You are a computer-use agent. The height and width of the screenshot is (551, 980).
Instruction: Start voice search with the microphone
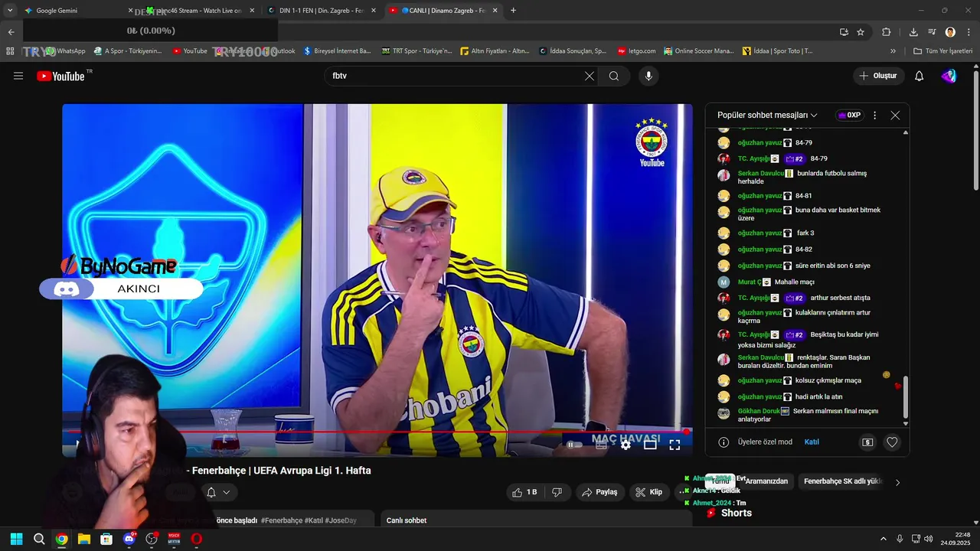[x=648, y=76]
